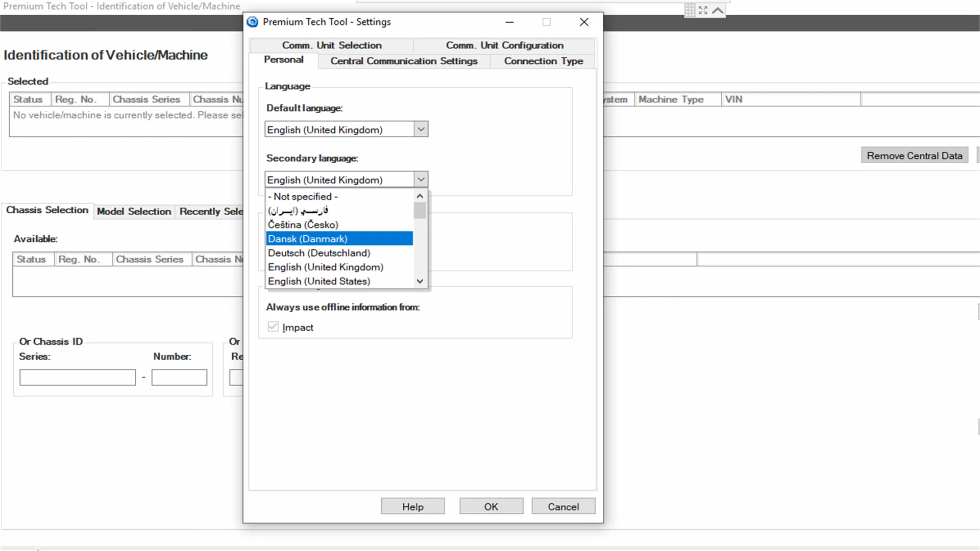
Task: Scroll down the language list
Action: tap(420, 281)
